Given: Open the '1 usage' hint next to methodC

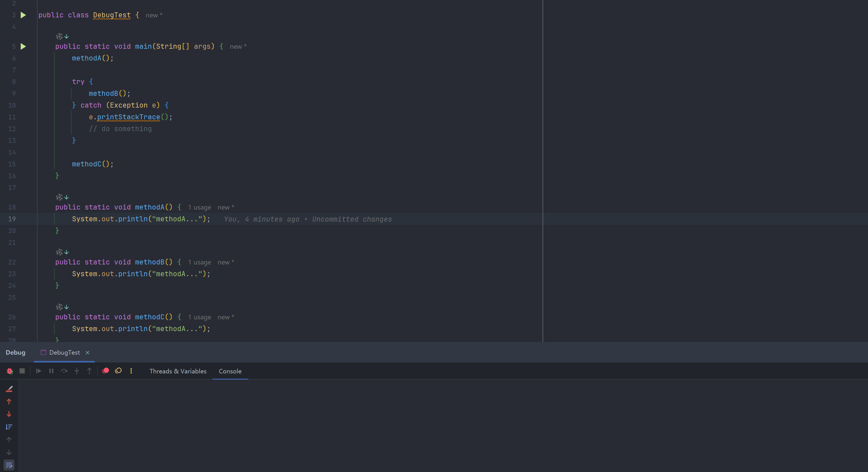Looking at the screenshot, I should 200,317.
